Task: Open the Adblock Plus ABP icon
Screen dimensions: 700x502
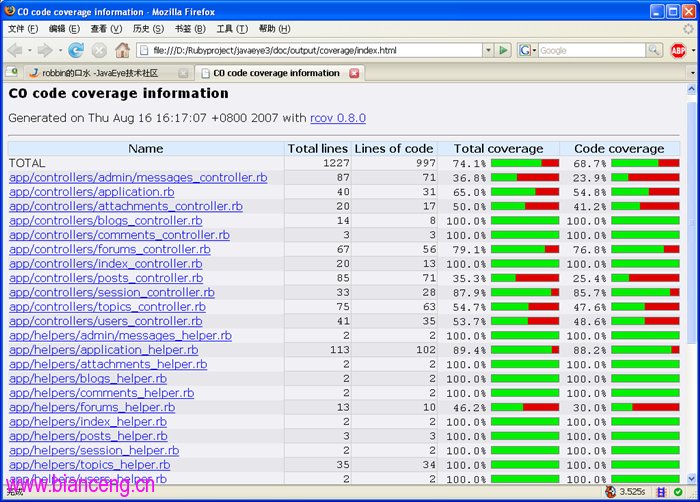Action: 678,50
